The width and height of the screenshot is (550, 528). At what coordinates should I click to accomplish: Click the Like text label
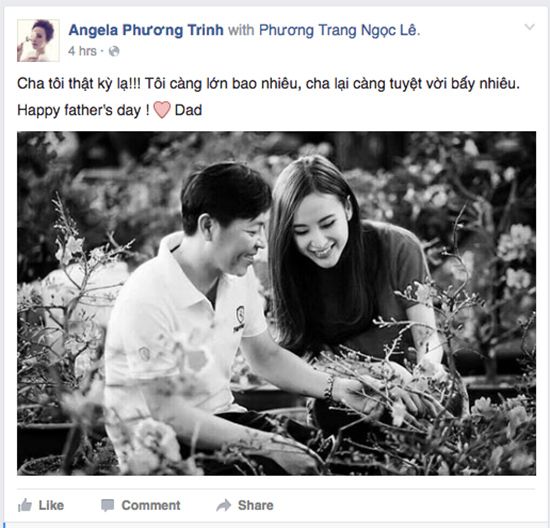point(51,505)
